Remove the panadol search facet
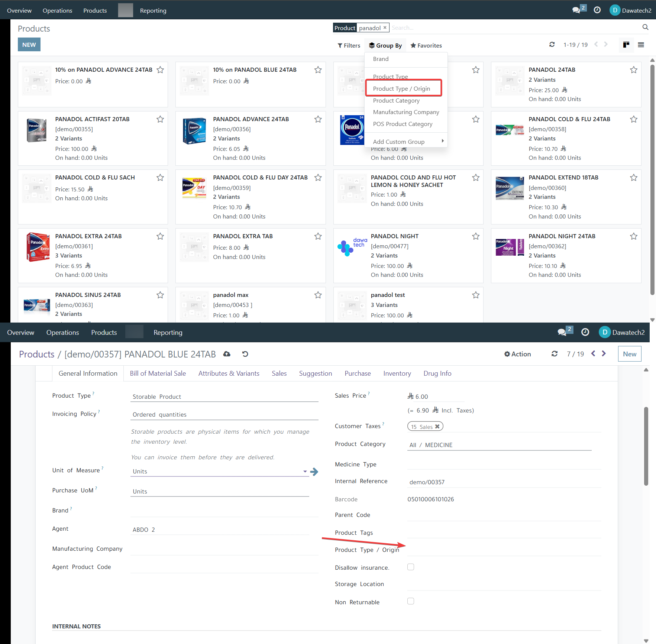Image resolution: width=656 pixels, height=644 pixels. pyautogui.click(x=385, y=27)
